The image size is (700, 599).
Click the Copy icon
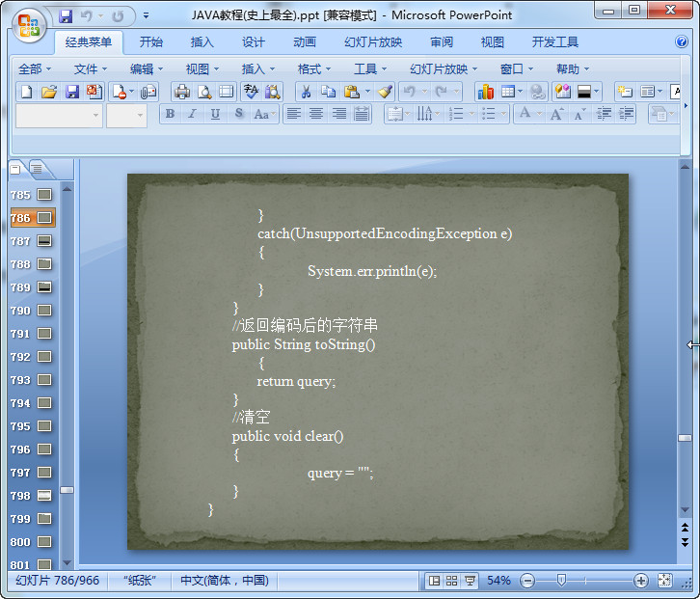point(329,92)
